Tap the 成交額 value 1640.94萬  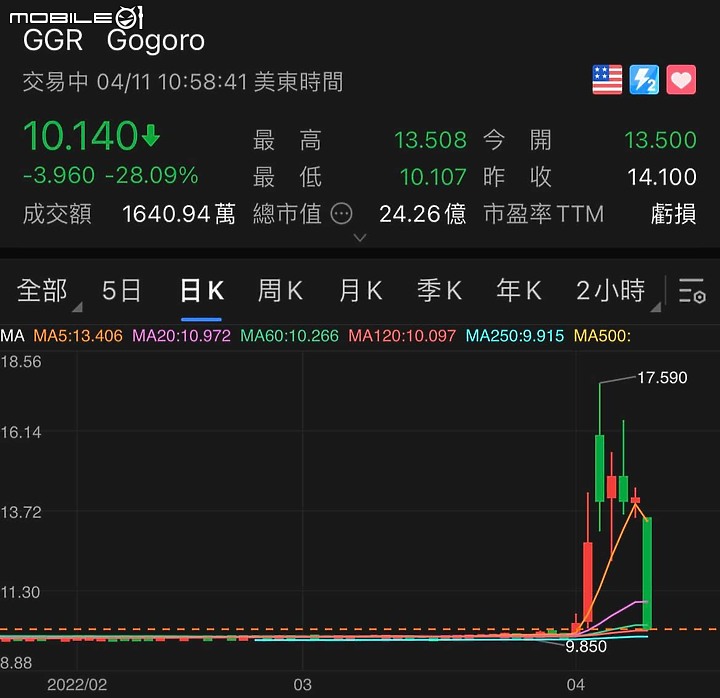[x=179, y=214]
